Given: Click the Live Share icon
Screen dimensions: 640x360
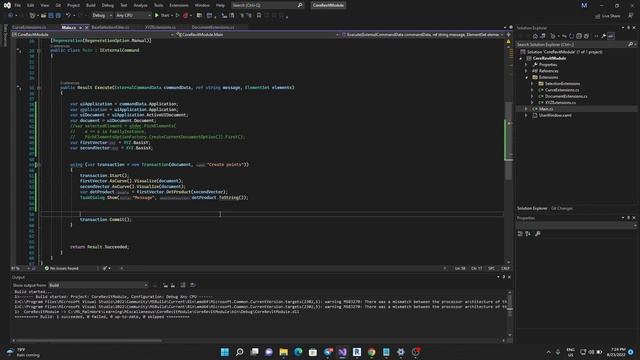Looking at the screenshot, I should coord(607,16).
